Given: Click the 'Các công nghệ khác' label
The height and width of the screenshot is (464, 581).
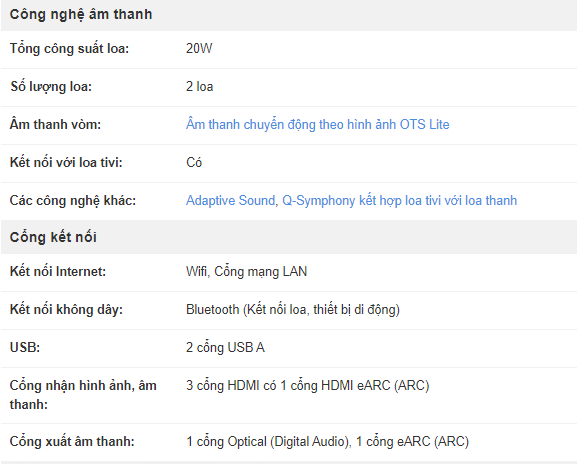Looking at the screenshot, I should coord(73,200).
